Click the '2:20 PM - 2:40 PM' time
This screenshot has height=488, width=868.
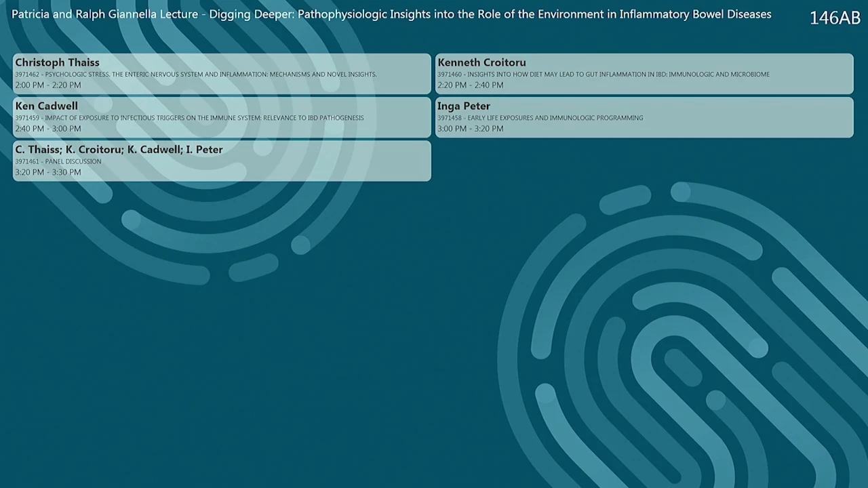[x=471, y=85]
